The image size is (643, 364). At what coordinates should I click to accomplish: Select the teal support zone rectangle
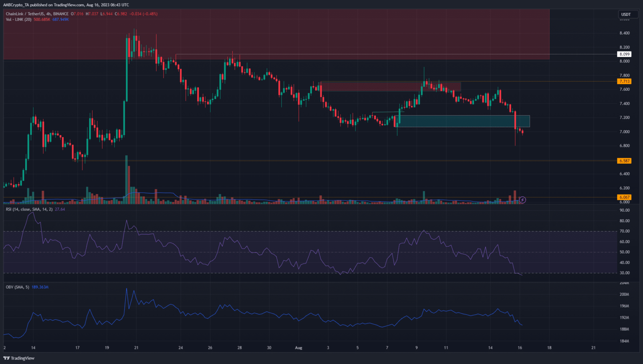[x=463, y=121]
